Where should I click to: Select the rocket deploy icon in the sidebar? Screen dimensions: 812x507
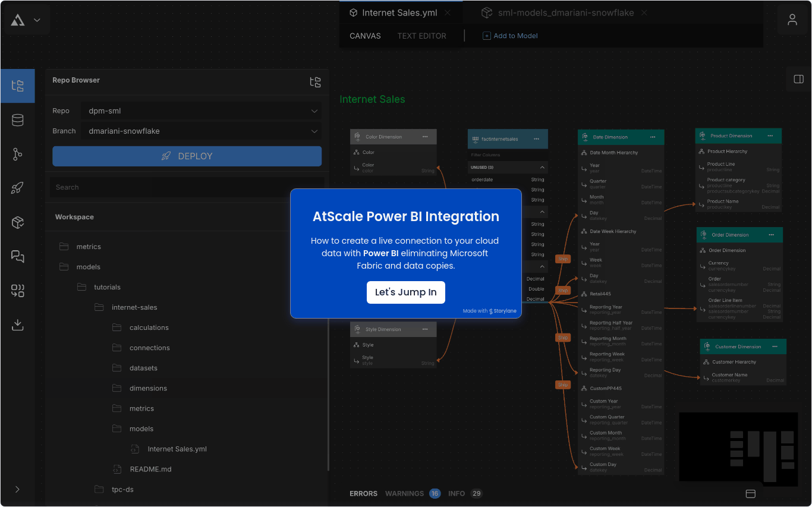18,188
